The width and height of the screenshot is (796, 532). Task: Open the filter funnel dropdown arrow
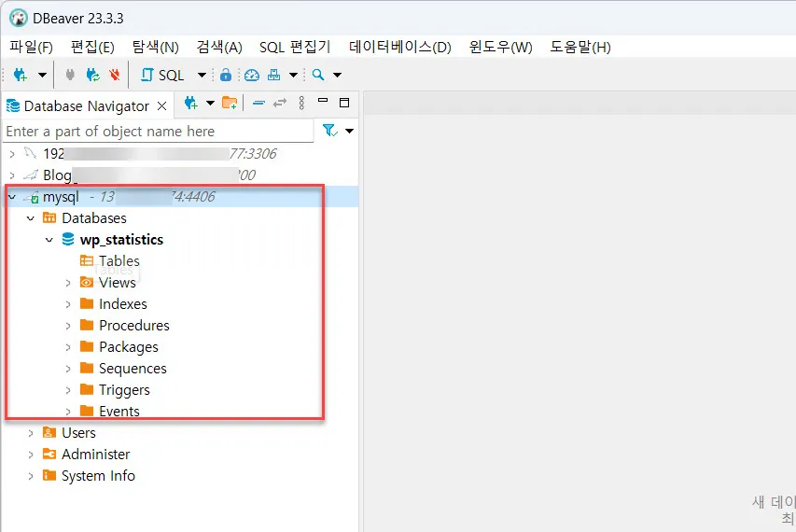click(349, 131)
